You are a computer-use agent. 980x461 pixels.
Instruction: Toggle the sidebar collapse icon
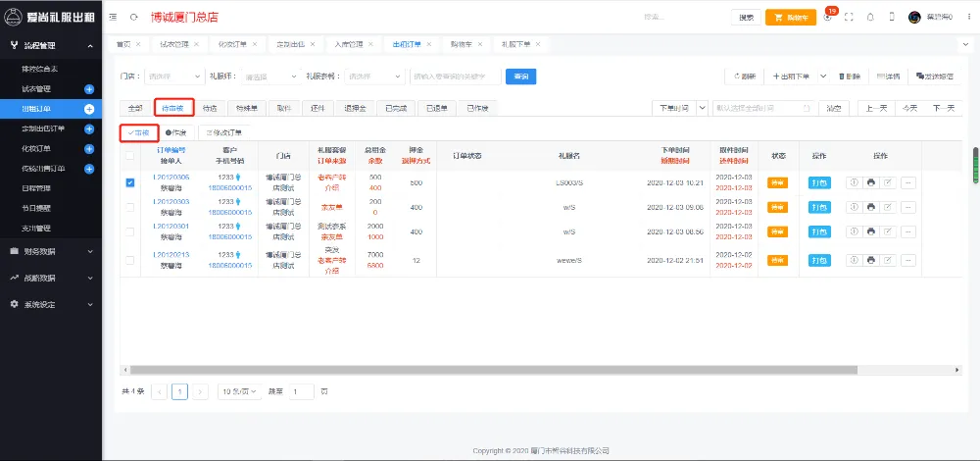click(114, 18)
